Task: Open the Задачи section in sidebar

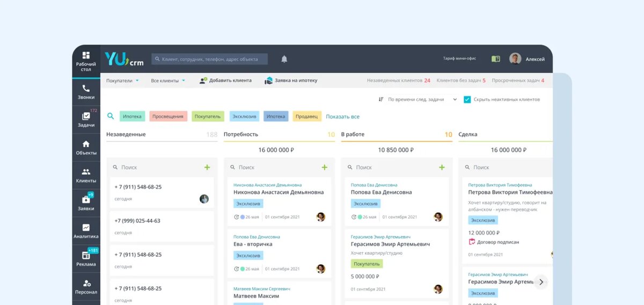Action: (x=86, y=120)
